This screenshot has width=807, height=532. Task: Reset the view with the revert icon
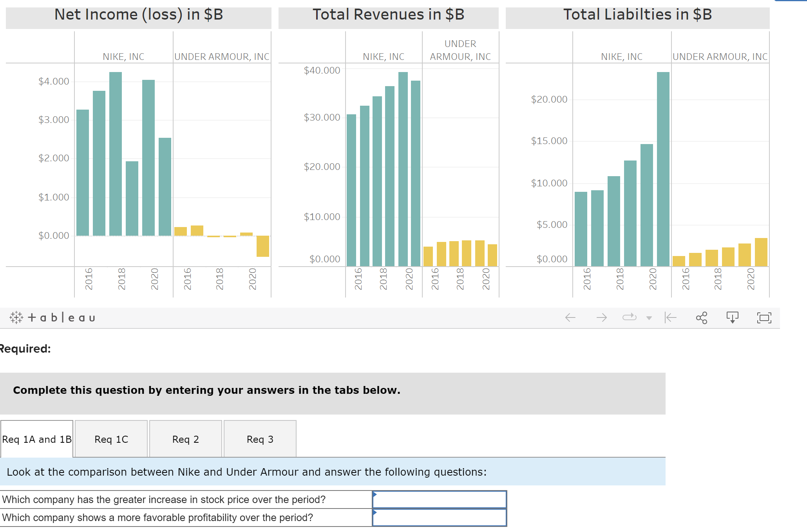pyautogui.click(x=671, y=317)
